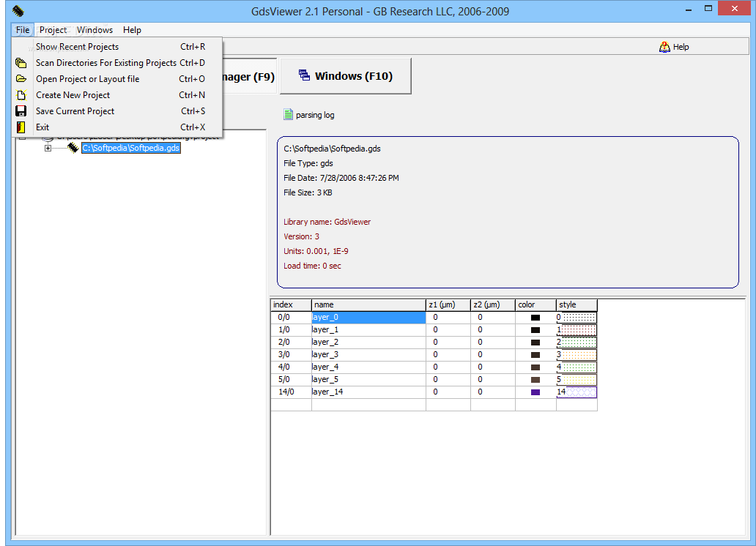Click the color swatch for layer_0

[x=535, y=318]
